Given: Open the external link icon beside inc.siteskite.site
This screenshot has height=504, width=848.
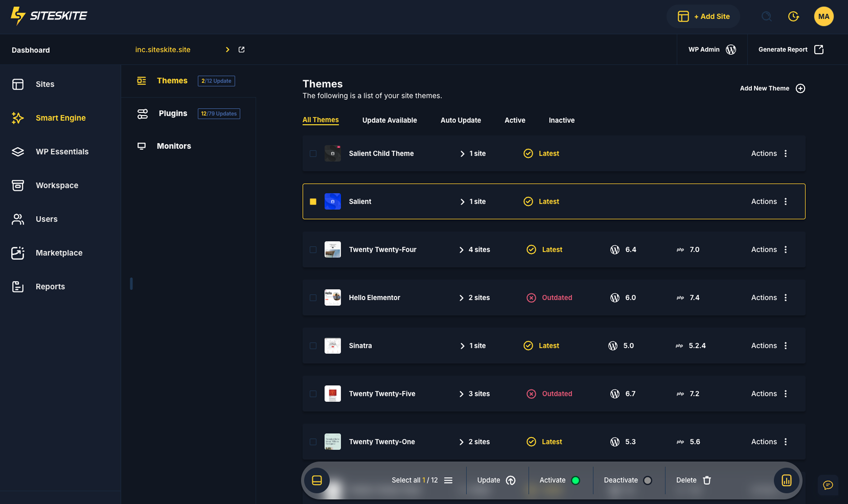Looking at the screenshot, I should tap(241, 49).
